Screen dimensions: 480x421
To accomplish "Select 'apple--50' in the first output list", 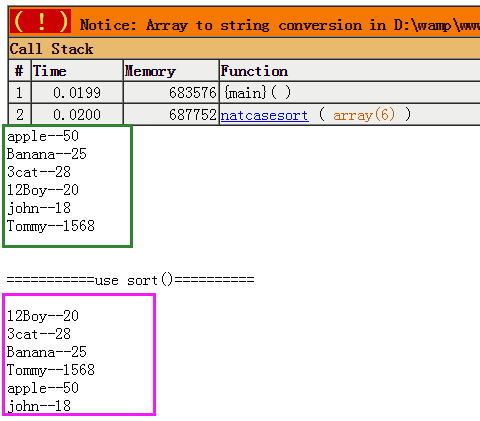I will (43, 136).
